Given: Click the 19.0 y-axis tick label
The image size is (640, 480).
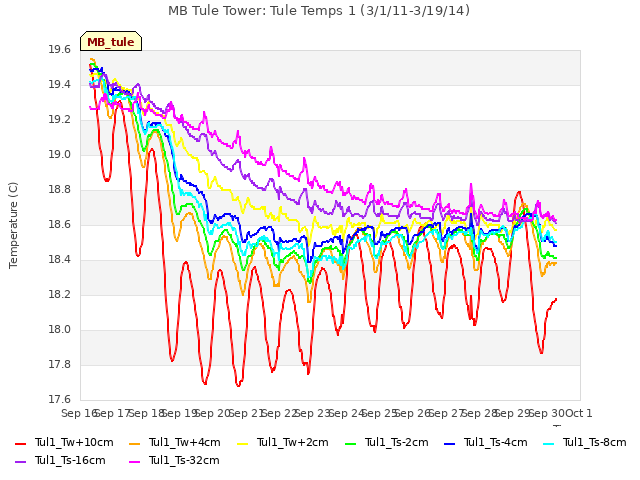Looking at the screenshot, I should point(60,155).
